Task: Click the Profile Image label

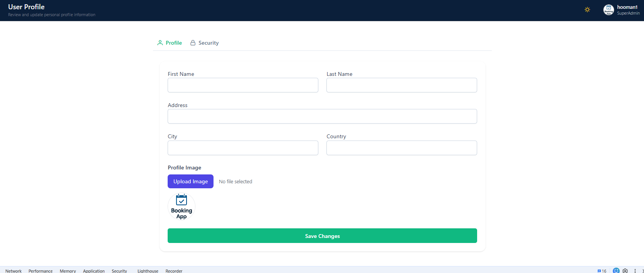Action: (x=184, y=167)
